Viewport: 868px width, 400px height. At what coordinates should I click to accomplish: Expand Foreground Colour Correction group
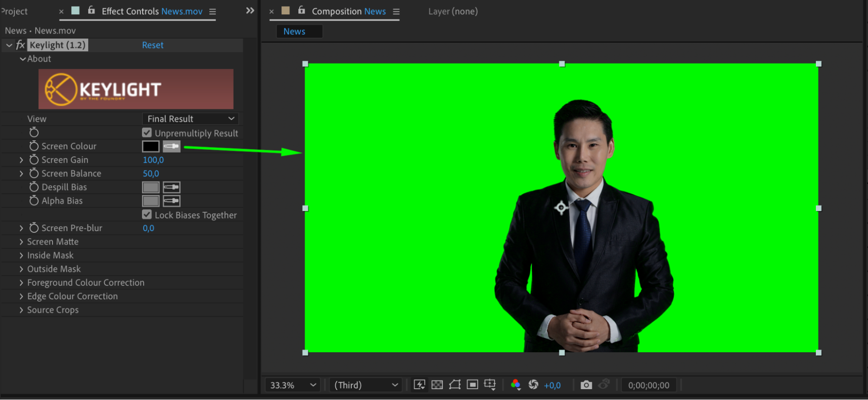coord(21,283)
